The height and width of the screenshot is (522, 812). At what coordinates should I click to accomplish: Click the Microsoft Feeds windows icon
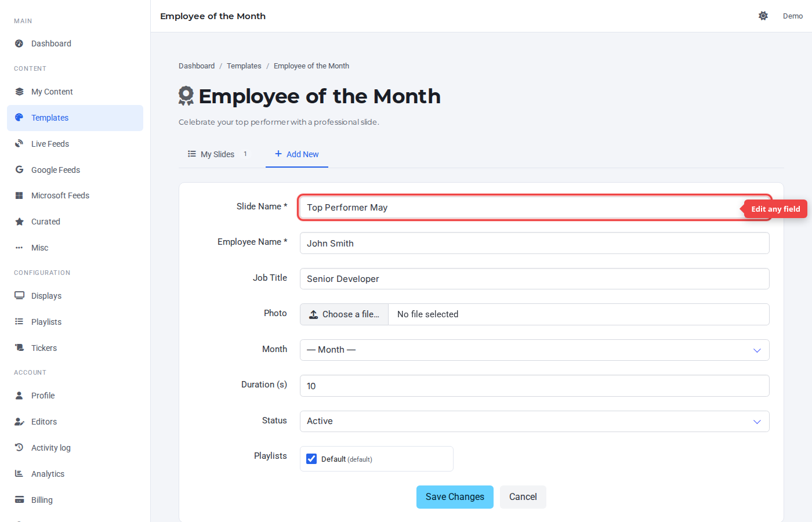(19, 195)
